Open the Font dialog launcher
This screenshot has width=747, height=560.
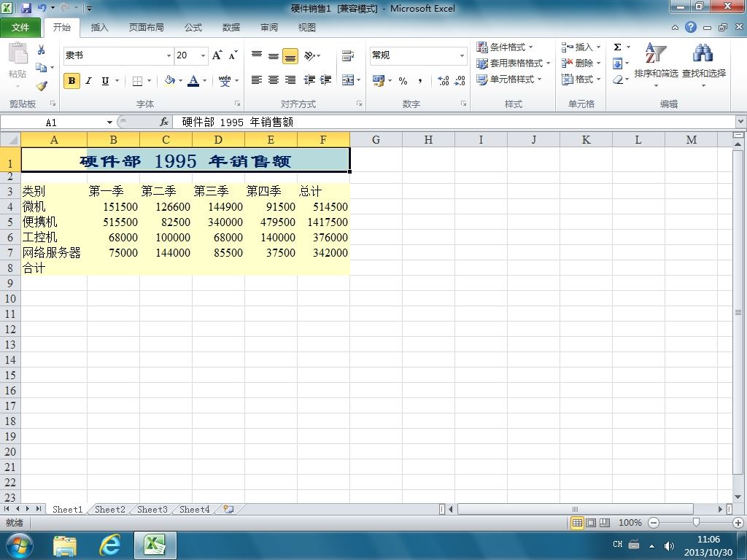point(237,104)
